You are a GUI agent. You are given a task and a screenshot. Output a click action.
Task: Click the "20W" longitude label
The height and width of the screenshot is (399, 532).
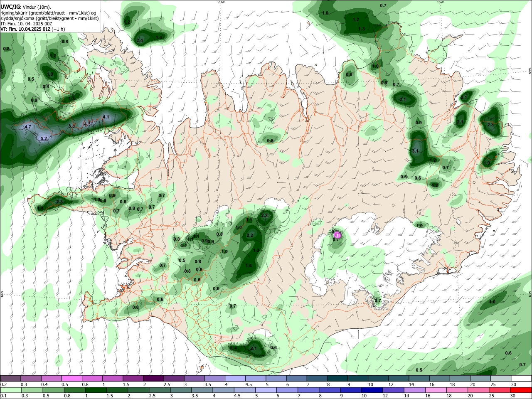221,2
